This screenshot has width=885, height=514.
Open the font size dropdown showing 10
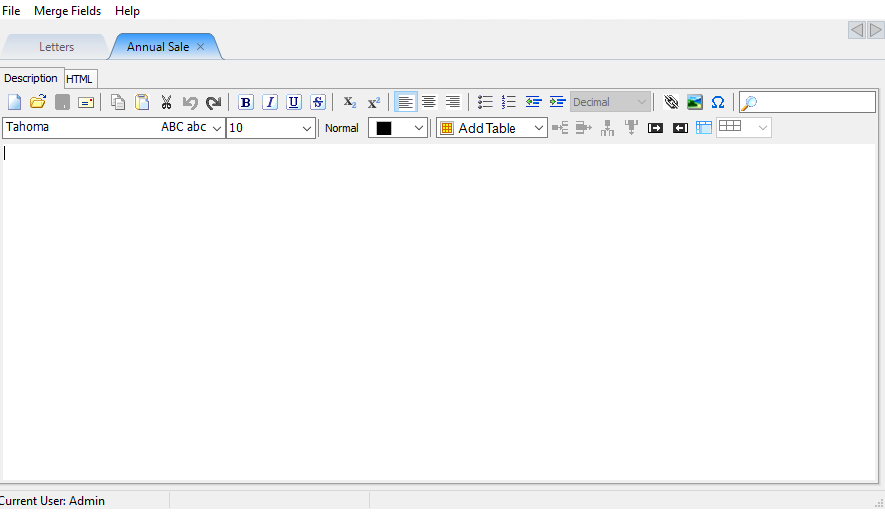(x=271, y=128)
